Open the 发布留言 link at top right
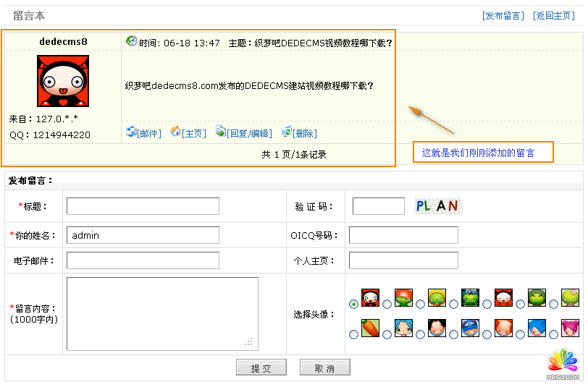This screenshot has height=387, width=588. click(503, 16)
